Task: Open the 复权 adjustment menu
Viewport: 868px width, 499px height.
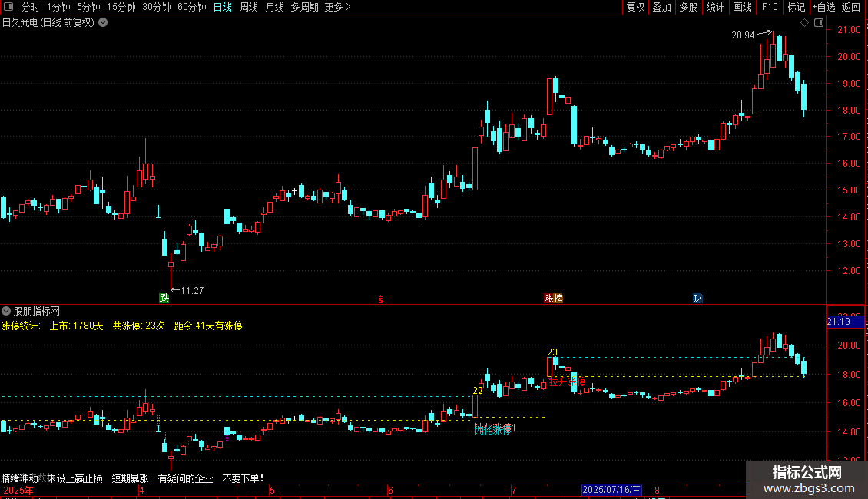Action: point(635,7)
